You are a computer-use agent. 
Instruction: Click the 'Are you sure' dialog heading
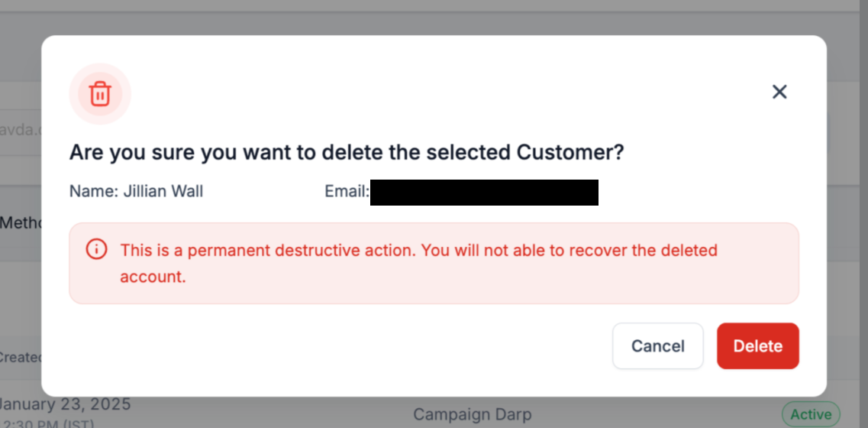[x=347, y=152]
